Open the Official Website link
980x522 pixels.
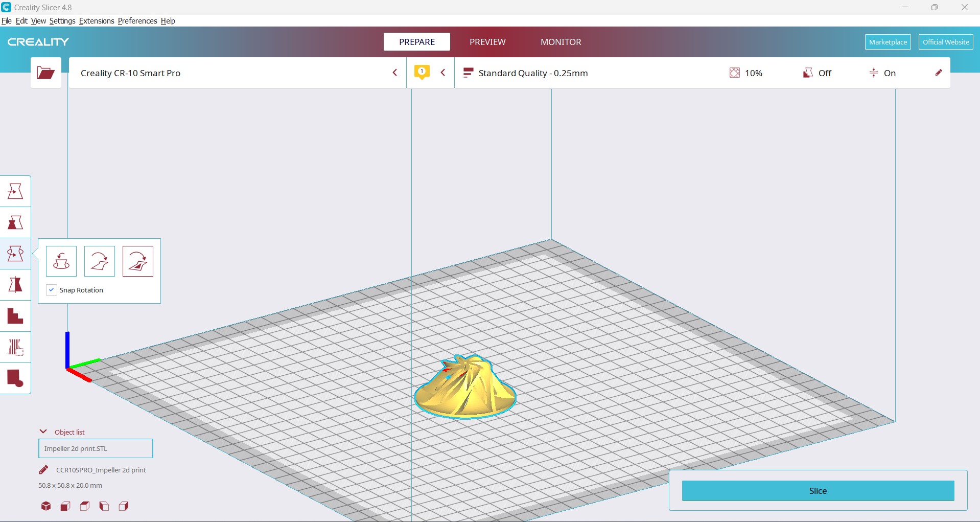coord(946,42)
